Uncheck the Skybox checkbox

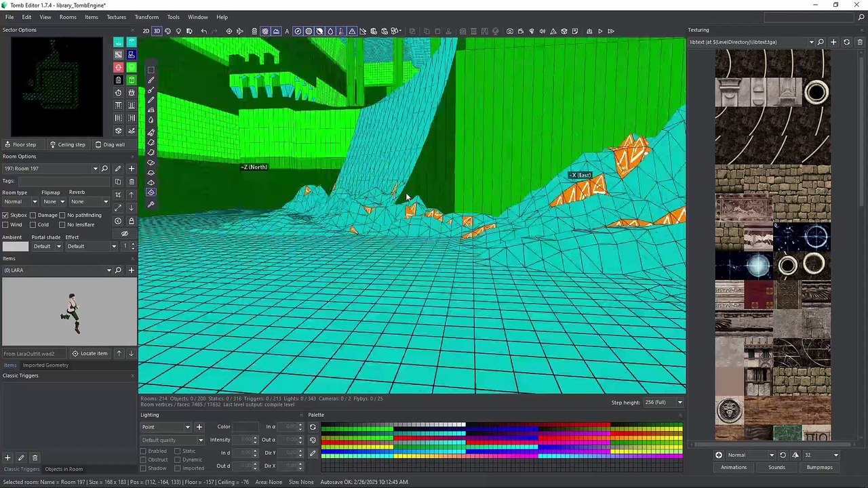click(5, 215)
